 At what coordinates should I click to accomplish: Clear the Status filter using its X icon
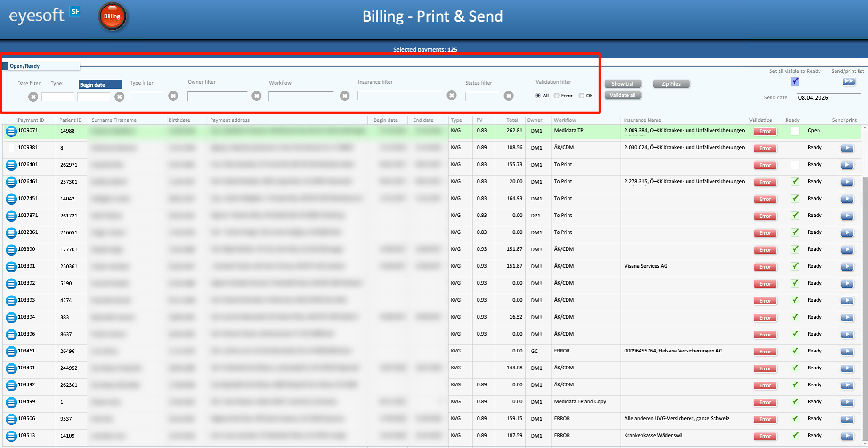click(x=509, y=96)
